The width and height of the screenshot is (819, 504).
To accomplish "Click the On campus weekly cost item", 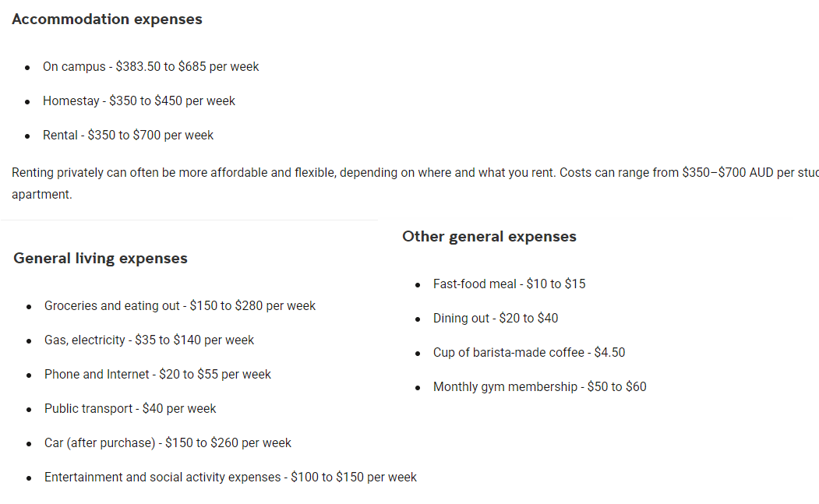I will coord(150,67).
